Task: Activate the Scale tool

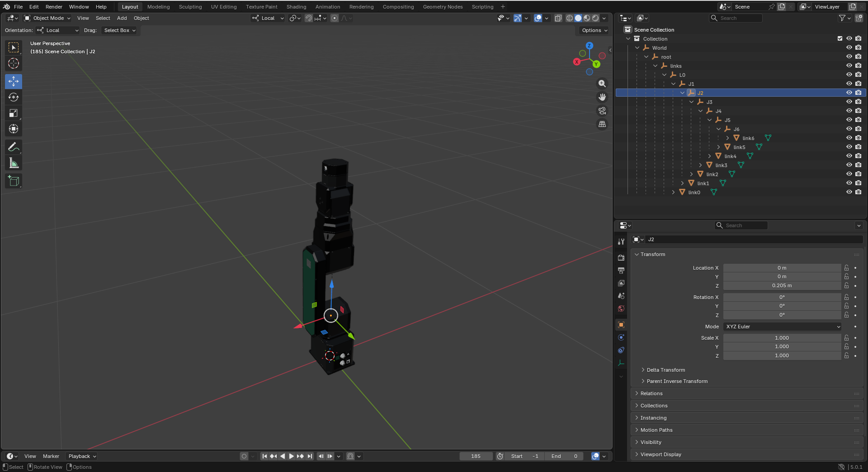Action: pos(14,113)
